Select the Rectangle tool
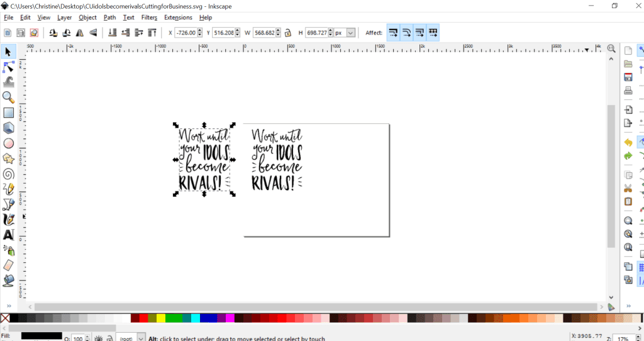 (x=8, y=113)
